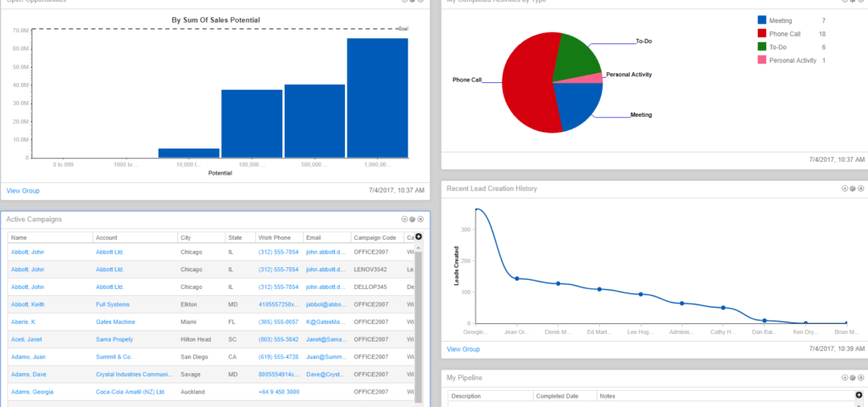Click the Active Campaigns vertical scrollbar

click(419, 326)
